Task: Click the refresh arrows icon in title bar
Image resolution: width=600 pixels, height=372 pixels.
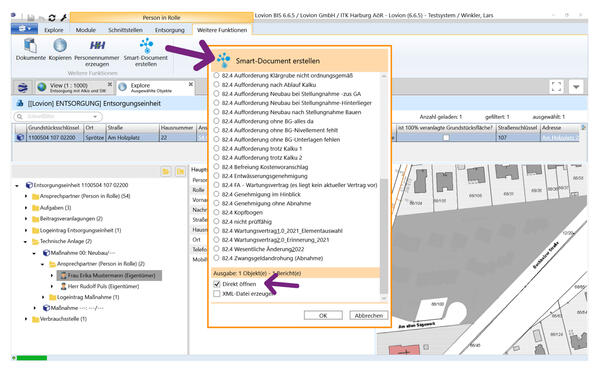Action: pyautogui.click(x=52, y=18)
